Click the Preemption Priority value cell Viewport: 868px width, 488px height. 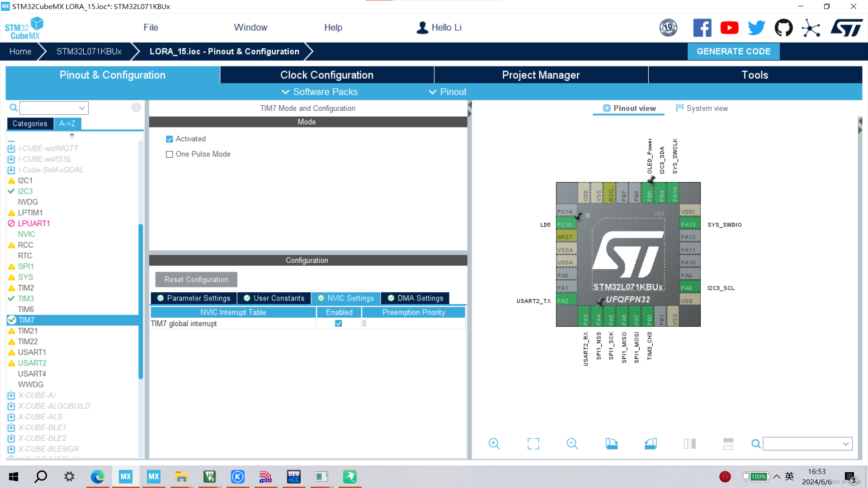[x=413, y=324]
